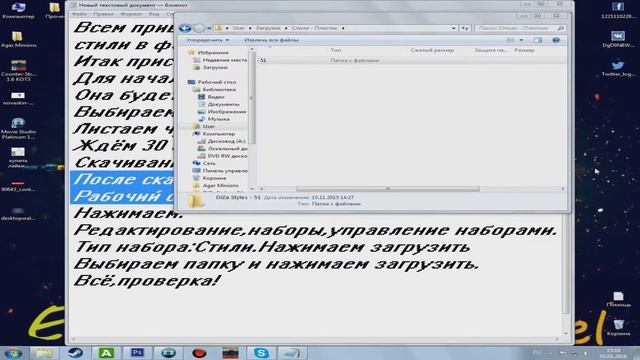The image size is (640, 360).
Task: Open 'DVD RW дисковод' in navigation tree
Action: tap(227, 156)
